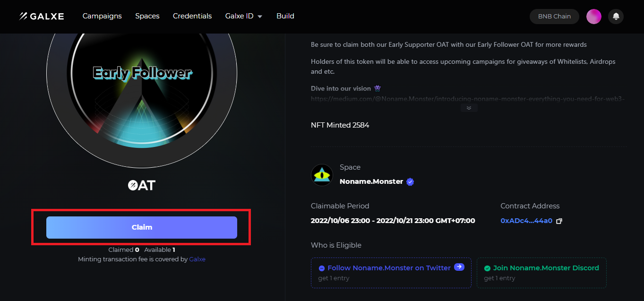The height and width of the screenshot is (301, 644).
Task: Navigate to Credentials
Action: coord(192,16)
